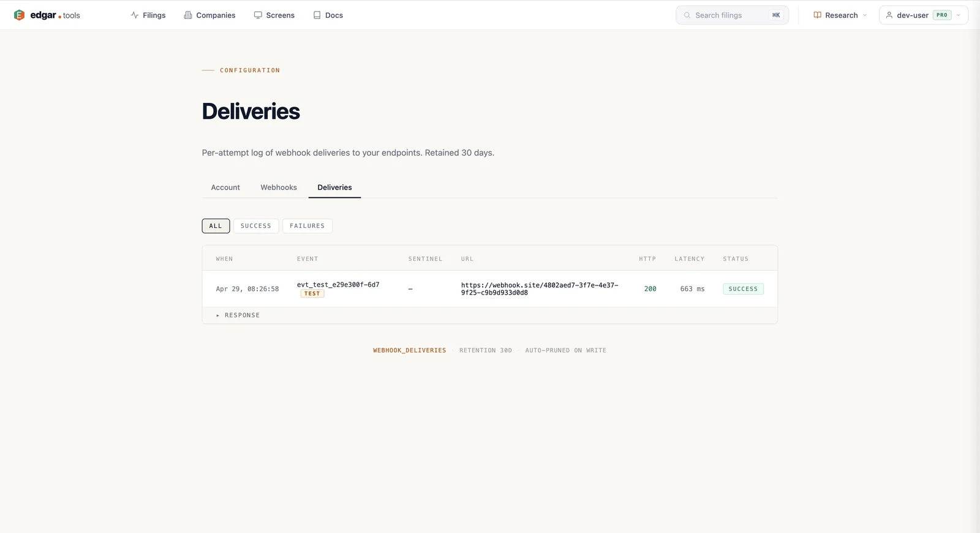This screenshot has height=533, width=980.
Task: Click the 663 ms latency value
Action: click(x=692, y=289)
